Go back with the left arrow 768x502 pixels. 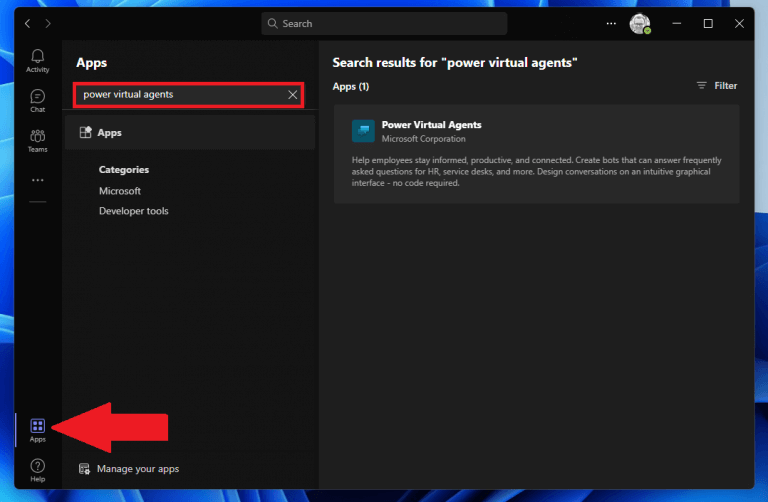tap(27, 24)
